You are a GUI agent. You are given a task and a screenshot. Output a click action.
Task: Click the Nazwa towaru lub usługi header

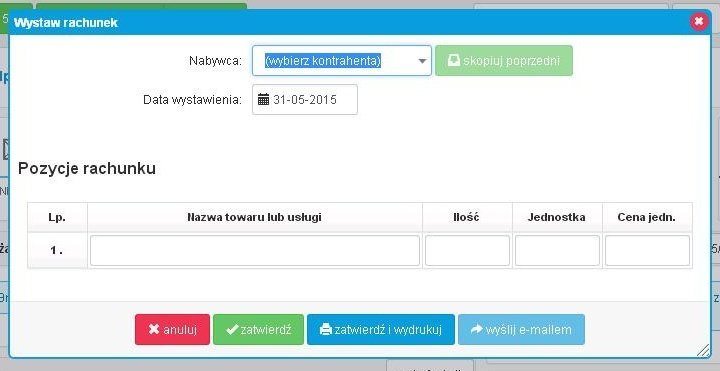(x=254, y=217)
